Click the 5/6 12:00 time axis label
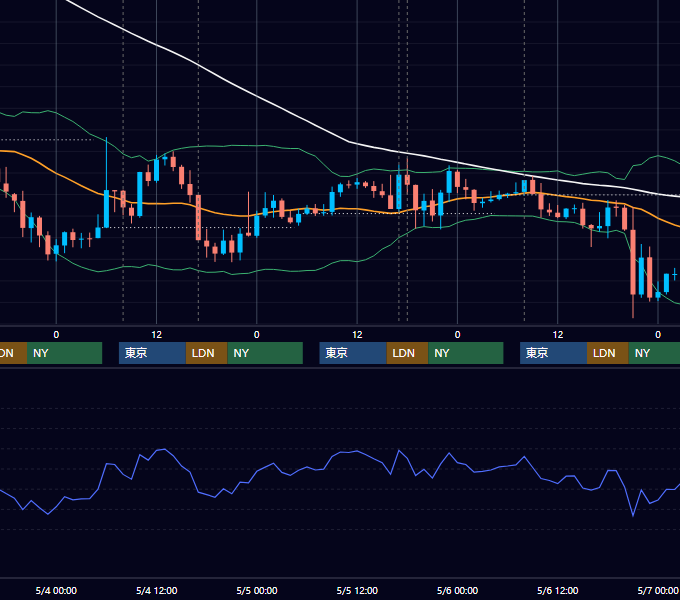The height and width of the screenshot is (600, 680). (558, 590)
